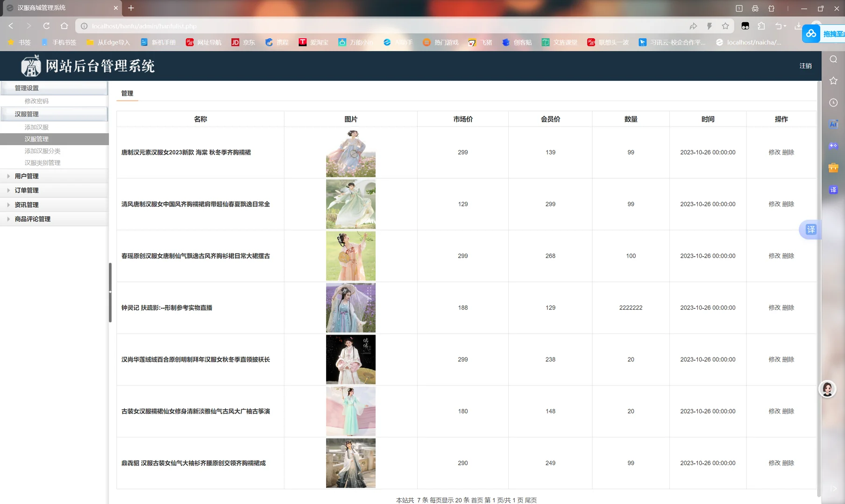Image resolution: width=845 pixels, height=504 pixels.
Task: Open the 手机书签 bookmark folder
Action: [59, 42]
